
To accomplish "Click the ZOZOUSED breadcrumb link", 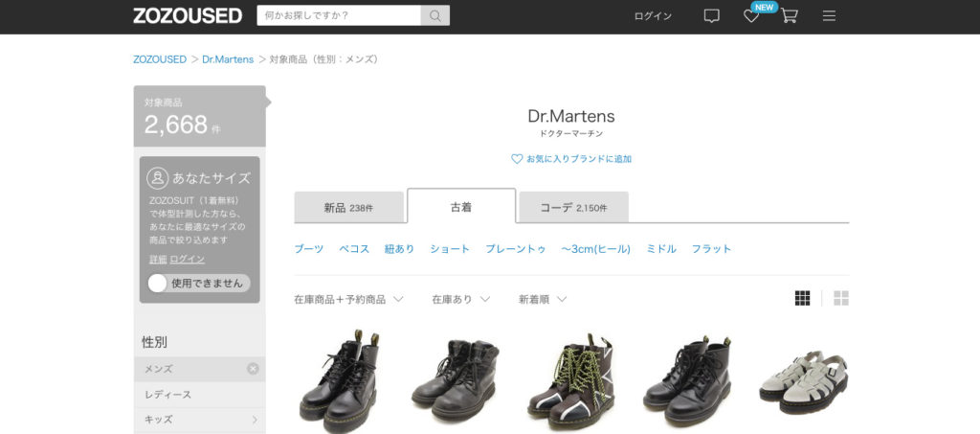I will pos(160,59).
